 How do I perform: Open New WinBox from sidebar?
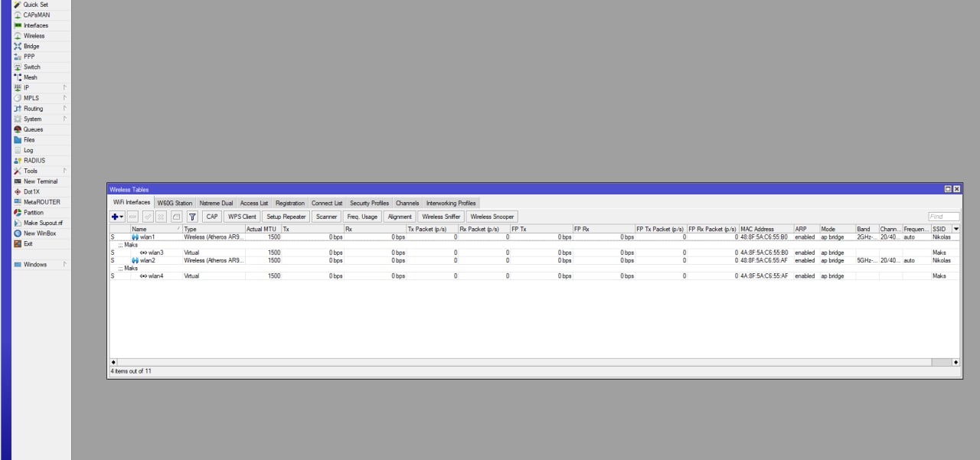coord(39,233)
